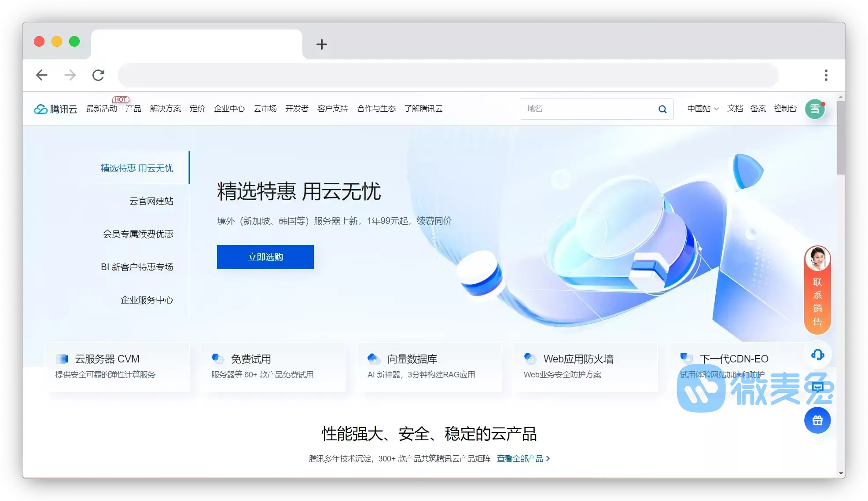The height and width of the screenshot is (501, 868).
Task: Open the 解决方案 navigation menu
Action: (166, 109)
